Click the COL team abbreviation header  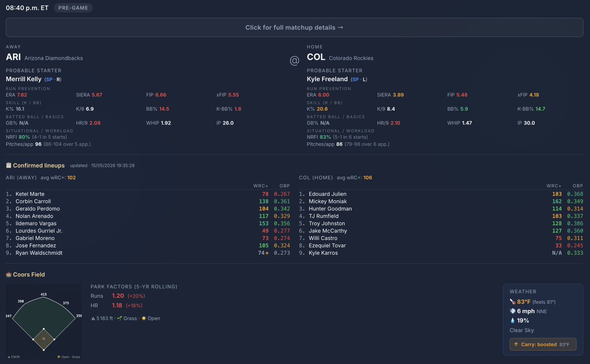(316, 57)
